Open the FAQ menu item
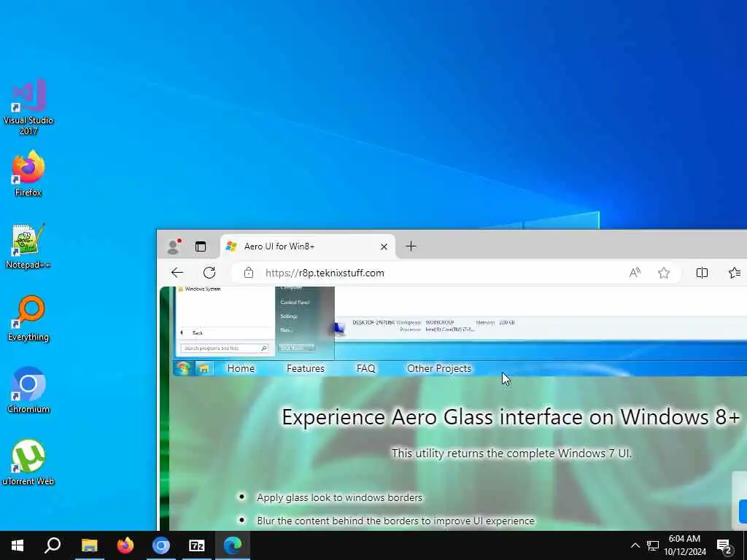The height and width of the screenshot is (560, 747). point(366,368)
